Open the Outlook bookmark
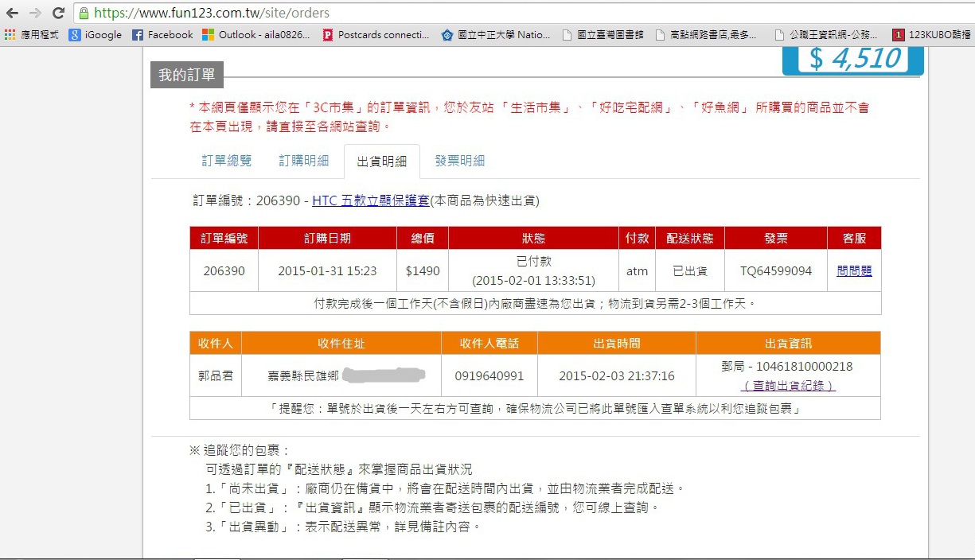 (256, 35)
